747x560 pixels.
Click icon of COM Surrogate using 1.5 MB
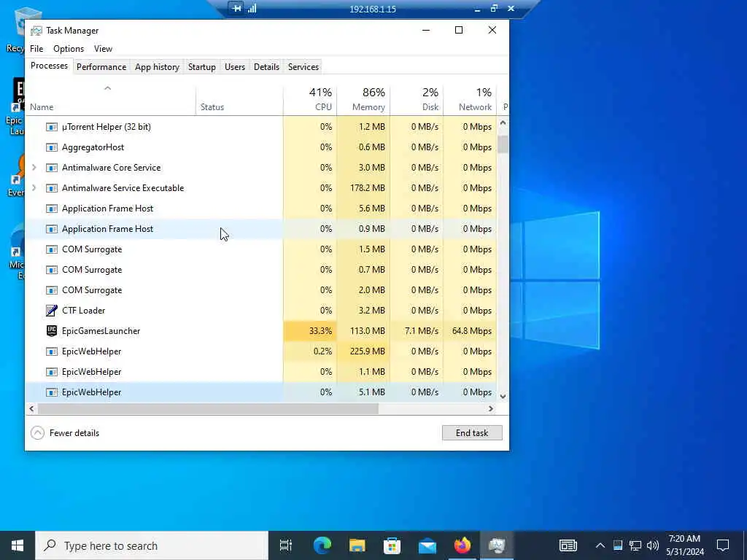52,250
